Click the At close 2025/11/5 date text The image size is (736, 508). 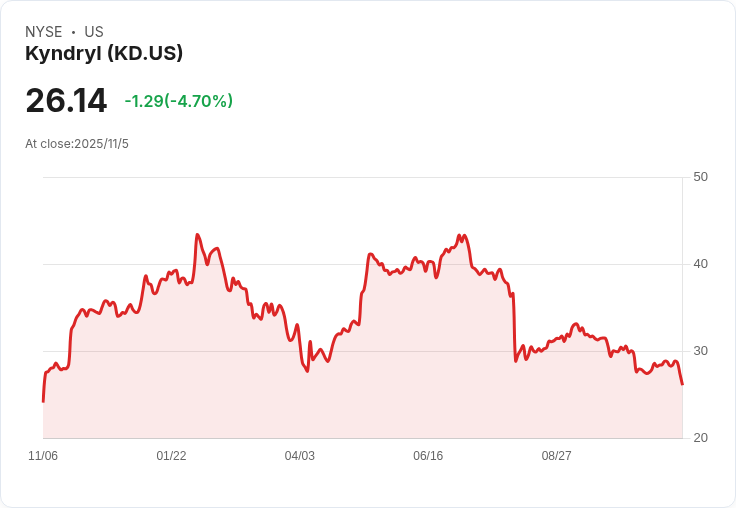(x=77, y=144)
